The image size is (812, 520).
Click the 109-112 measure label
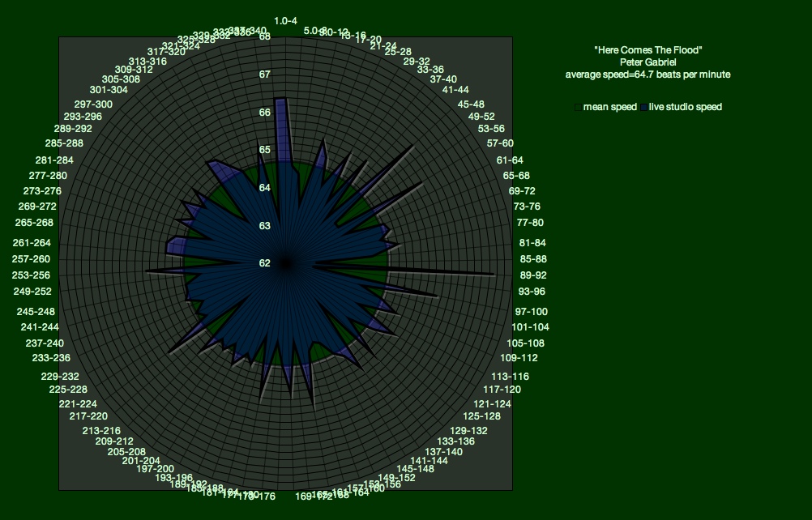click(x=519, y=358)
